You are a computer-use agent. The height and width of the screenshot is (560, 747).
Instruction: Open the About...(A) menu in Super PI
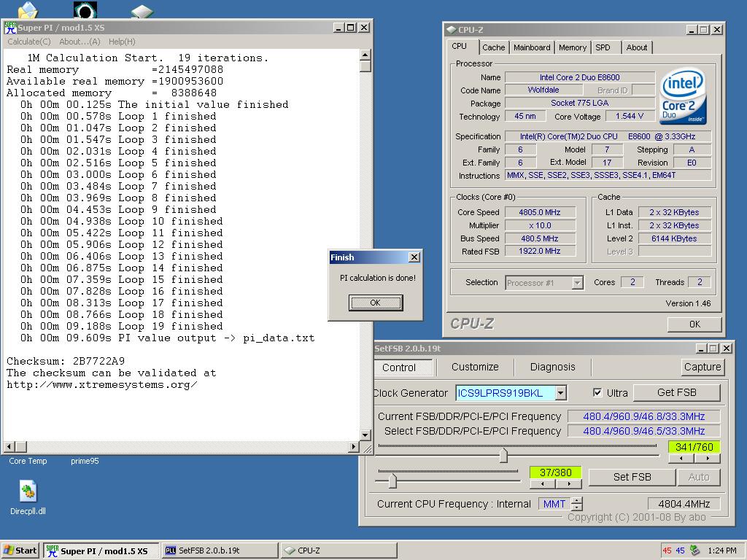80,42
